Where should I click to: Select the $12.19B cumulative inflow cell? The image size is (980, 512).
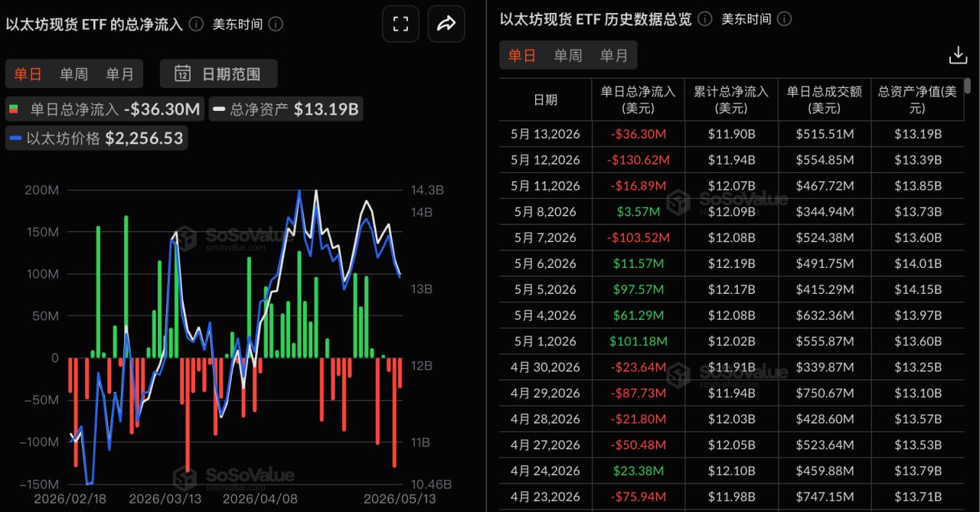pos(731,264)
